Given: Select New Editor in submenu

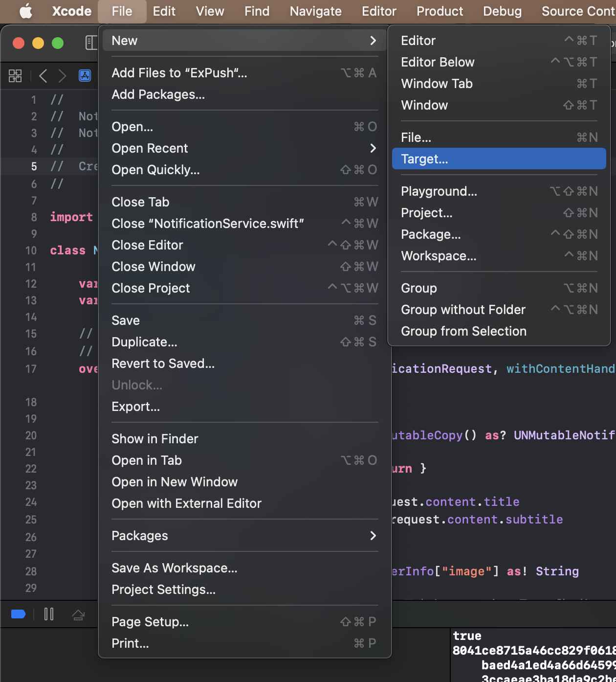Looking at the screenshot, I should (499, 41).
